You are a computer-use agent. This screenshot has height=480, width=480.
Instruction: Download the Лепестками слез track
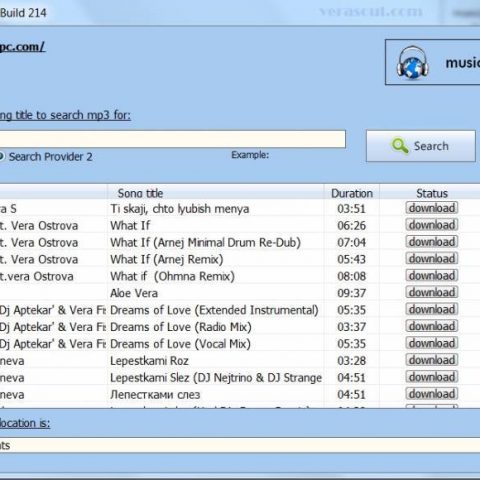(x=432, y=394)
